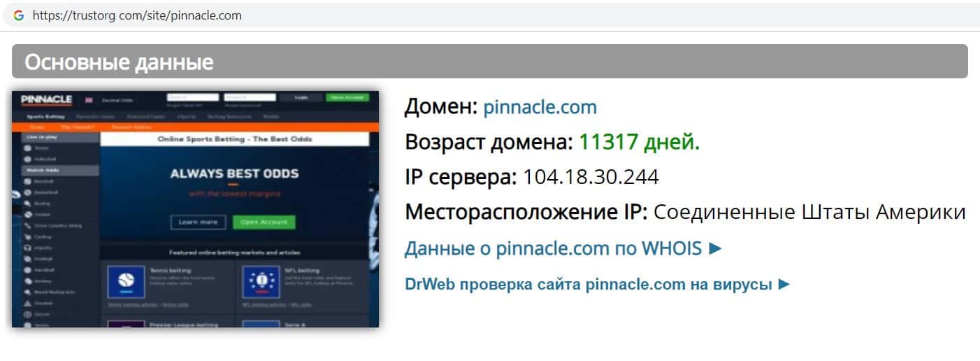The width and height of the screenshot is (980, 361).
Task: Click arrow icon after WHOIS link
Action: pyautogui.click(x=714, y=248)
